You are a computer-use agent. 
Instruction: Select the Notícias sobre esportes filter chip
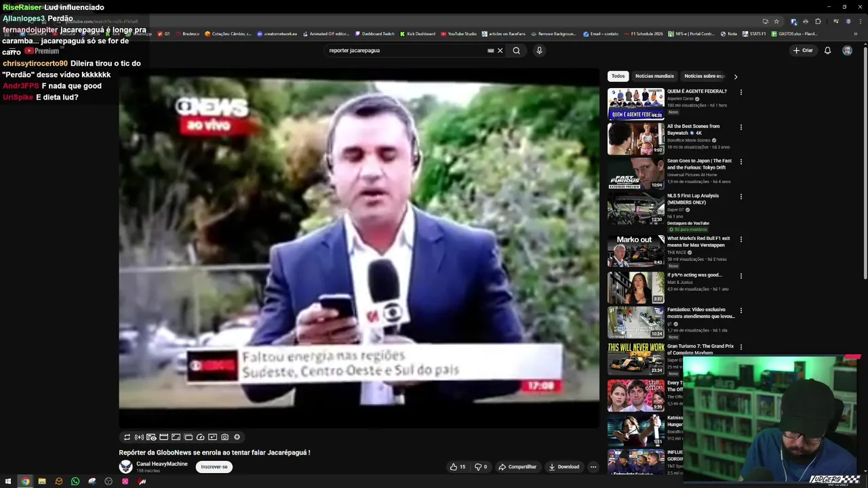705,76
